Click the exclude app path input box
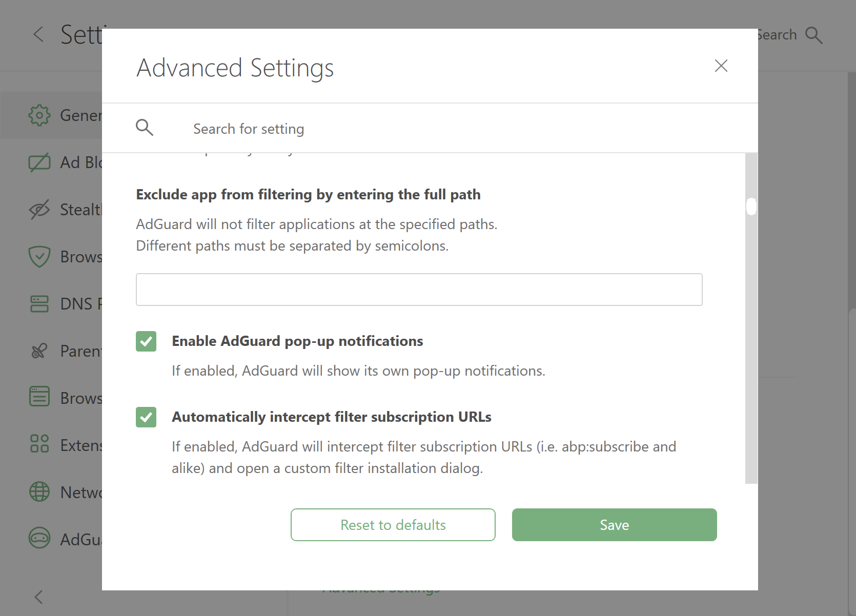This screenshot has width=856, height=616. tap(419, 290)
